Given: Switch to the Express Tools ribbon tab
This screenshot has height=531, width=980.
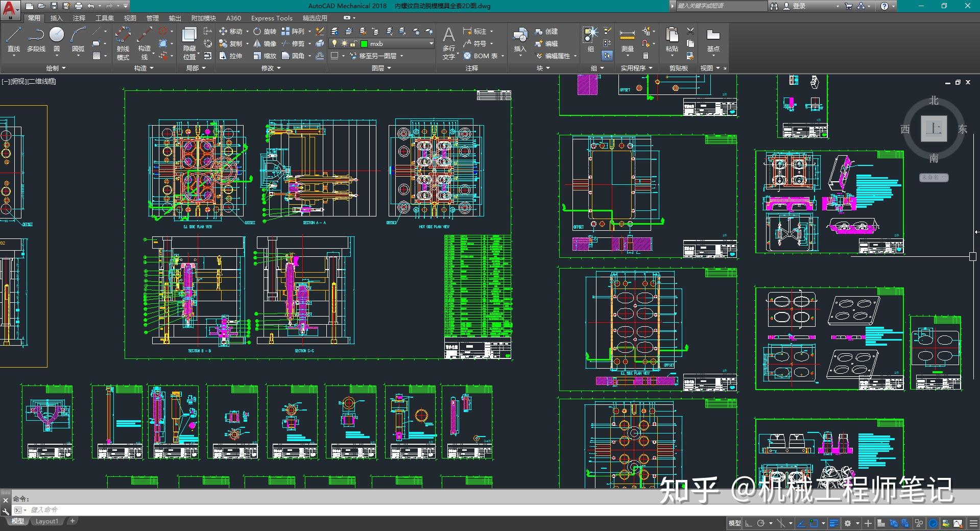Looking at the screenshot, I should [271, 18].
